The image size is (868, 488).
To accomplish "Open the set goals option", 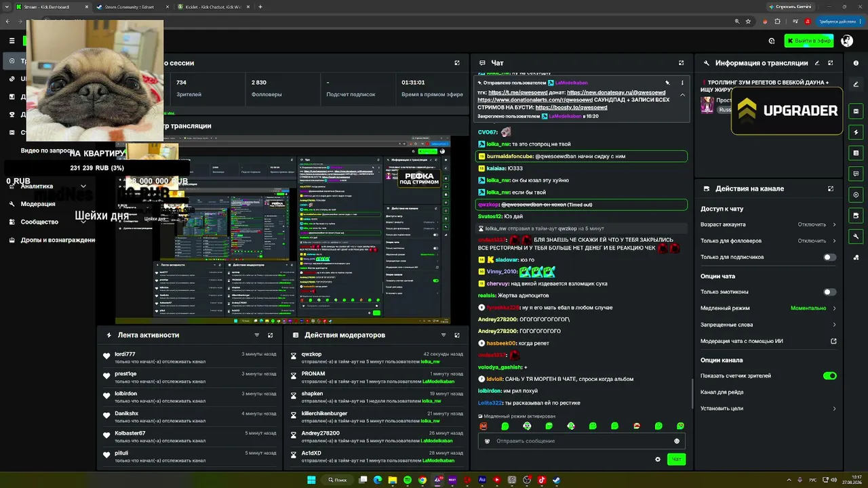I will [x=768, y=409].
